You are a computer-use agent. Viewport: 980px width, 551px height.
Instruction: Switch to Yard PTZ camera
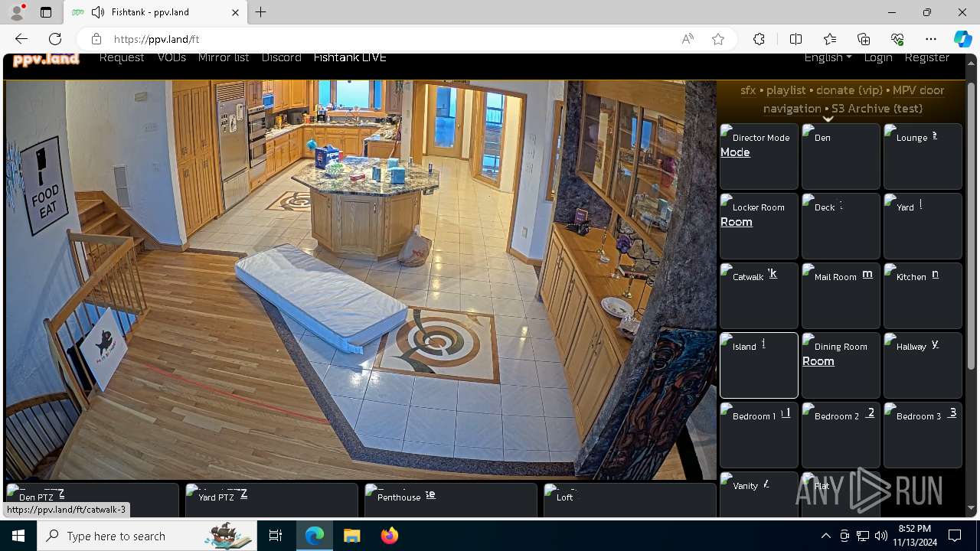271,500
